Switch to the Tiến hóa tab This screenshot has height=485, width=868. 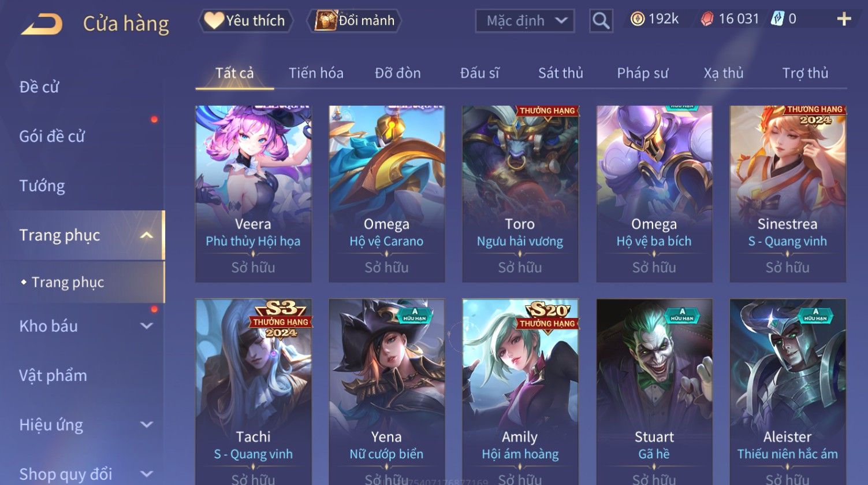(x=316, y=73)
